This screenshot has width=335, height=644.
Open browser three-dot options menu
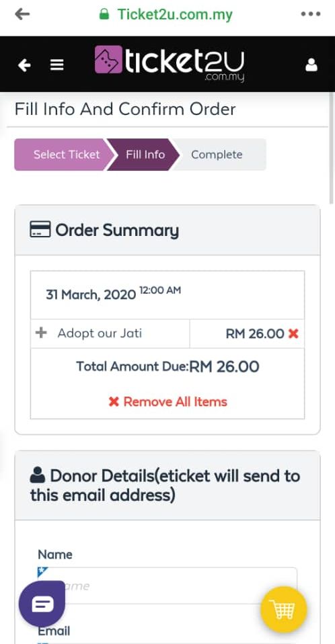[x=311, y=14]
